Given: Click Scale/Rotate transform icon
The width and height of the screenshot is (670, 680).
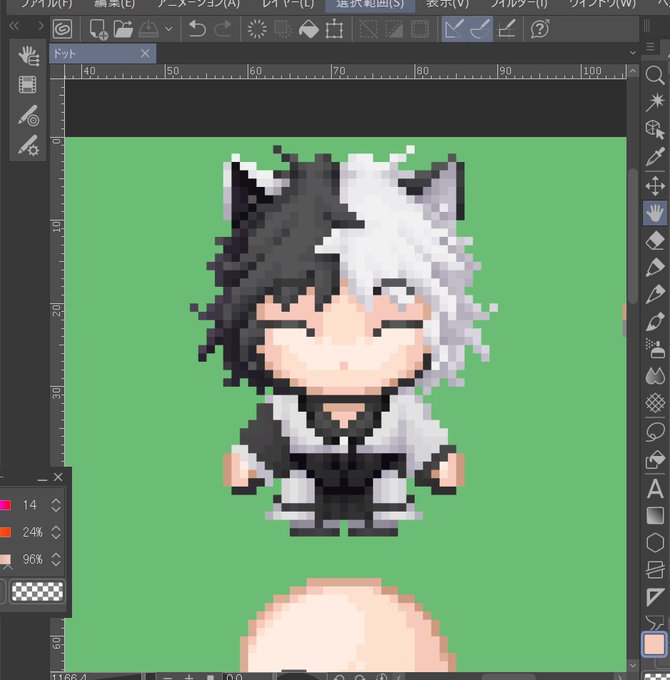Looking at the screenshot, I should pos(334,29).
